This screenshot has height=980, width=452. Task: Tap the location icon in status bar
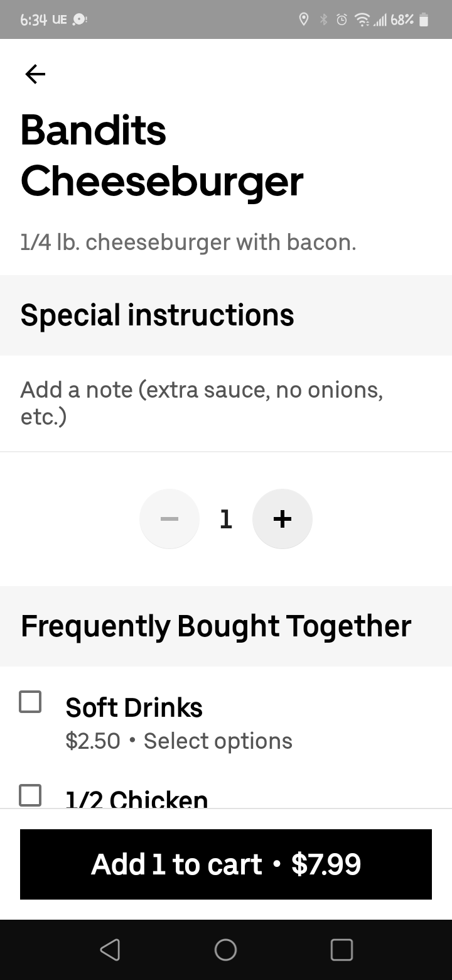click(304, 20)
